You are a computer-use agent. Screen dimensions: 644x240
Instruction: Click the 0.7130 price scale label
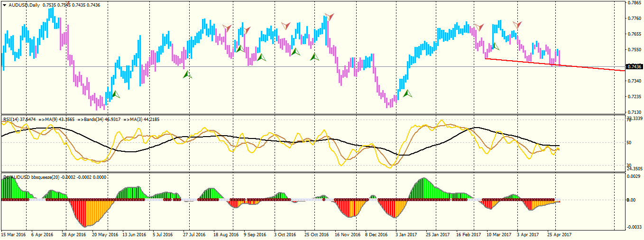(635, 112)
